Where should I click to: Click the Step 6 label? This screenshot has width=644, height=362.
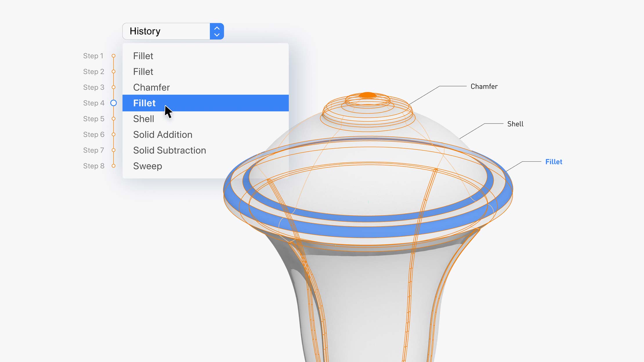[93, 134]
